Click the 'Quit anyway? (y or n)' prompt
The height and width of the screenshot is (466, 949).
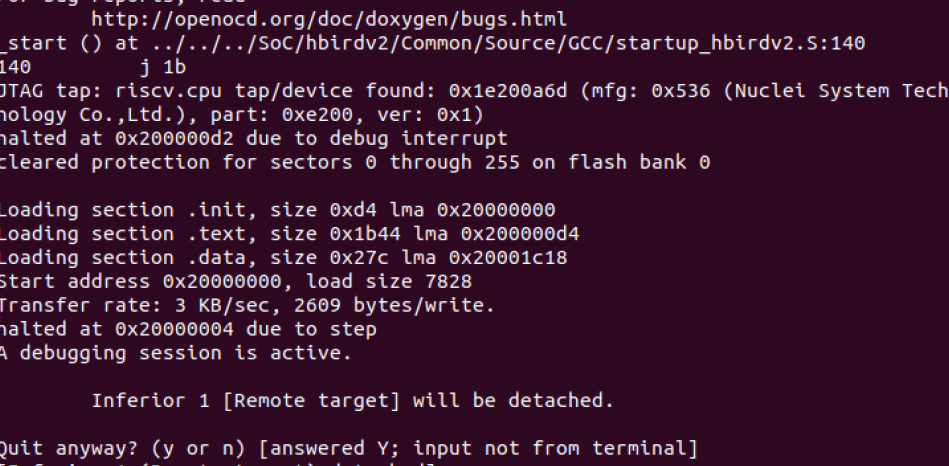(x=123, y=448)
